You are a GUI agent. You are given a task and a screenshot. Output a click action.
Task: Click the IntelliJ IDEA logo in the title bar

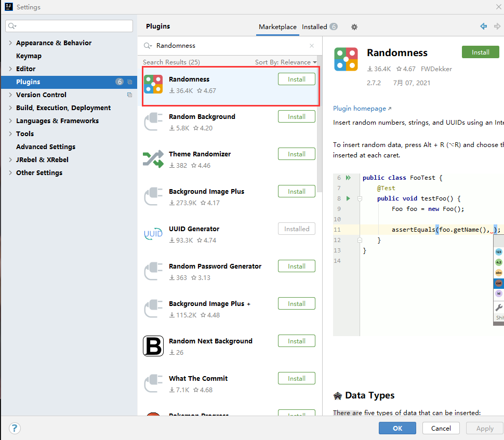point(9,7)
